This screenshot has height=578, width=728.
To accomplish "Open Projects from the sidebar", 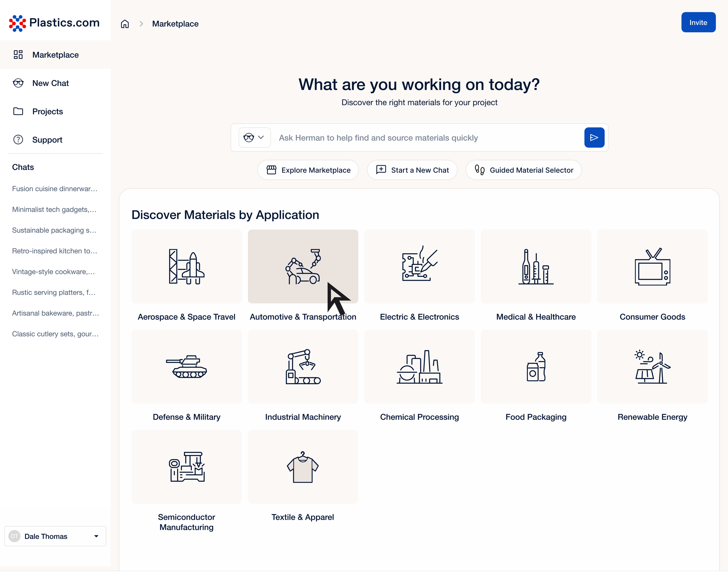I will (47, 112).
